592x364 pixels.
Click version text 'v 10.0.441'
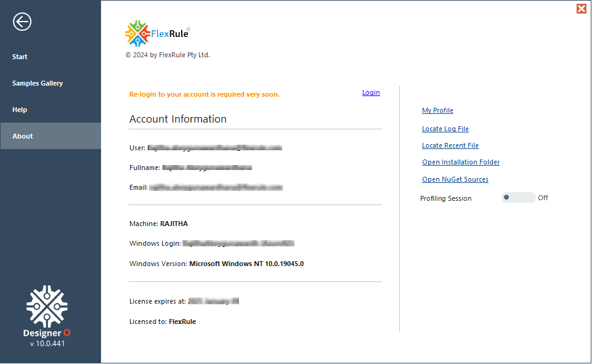tap(47, 344)
